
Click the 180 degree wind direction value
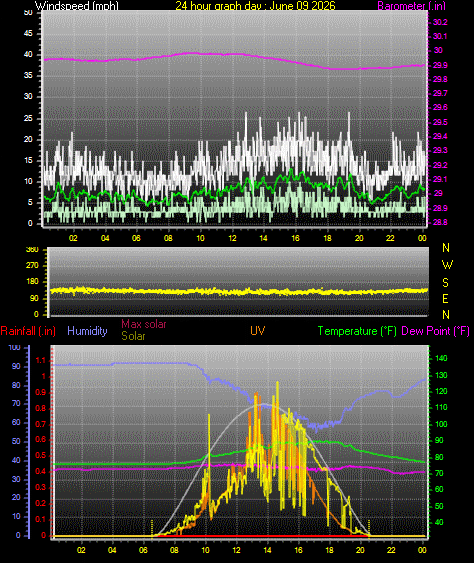32,282
